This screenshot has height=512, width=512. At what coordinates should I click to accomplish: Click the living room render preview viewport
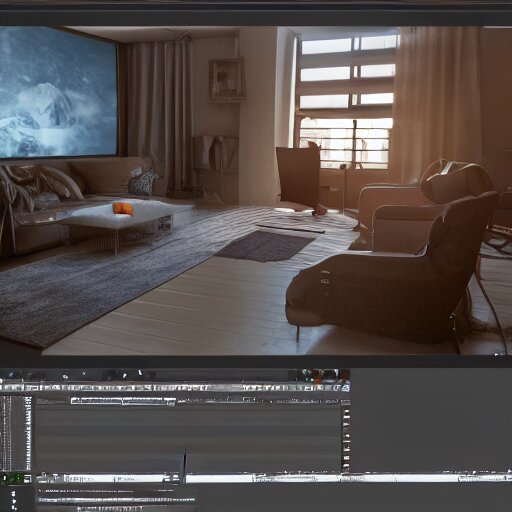click(256, 191)
